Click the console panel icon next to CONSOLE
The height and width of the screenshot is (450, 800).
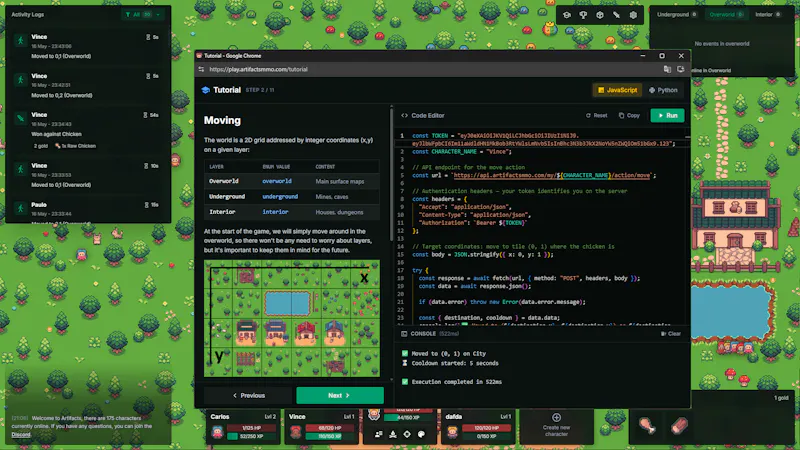[x=404, y=334]
